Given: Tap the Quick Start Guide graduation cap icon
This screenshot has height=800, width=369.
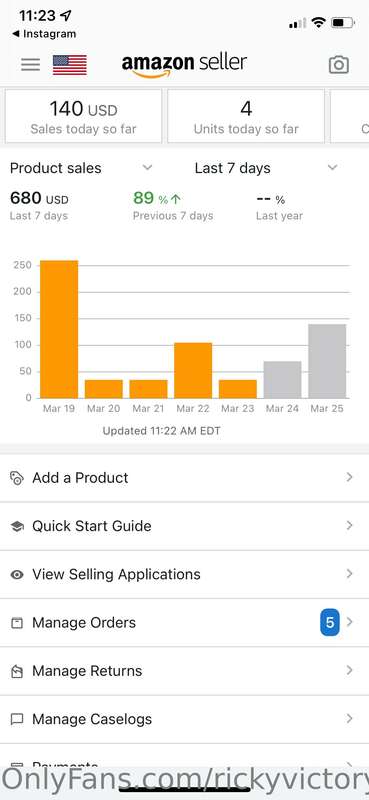Looking at the screenshot, I should (17, 527).
